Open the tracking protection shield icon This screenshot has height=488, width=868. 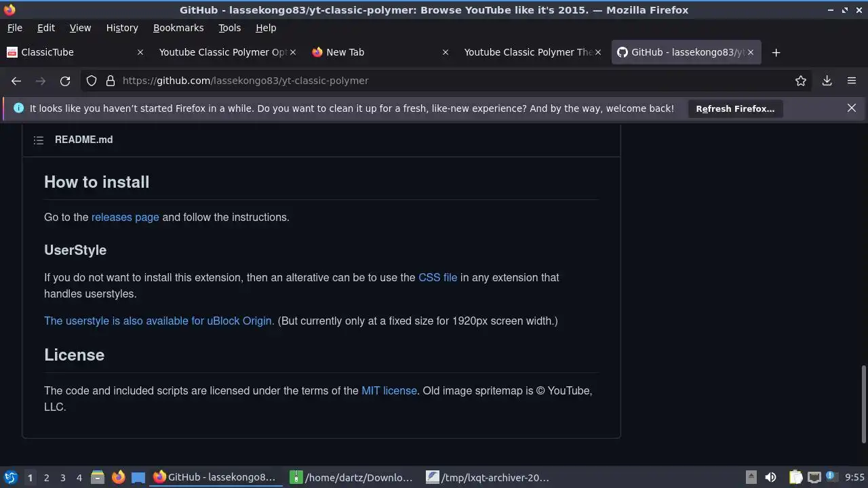(x=92, y=81)
